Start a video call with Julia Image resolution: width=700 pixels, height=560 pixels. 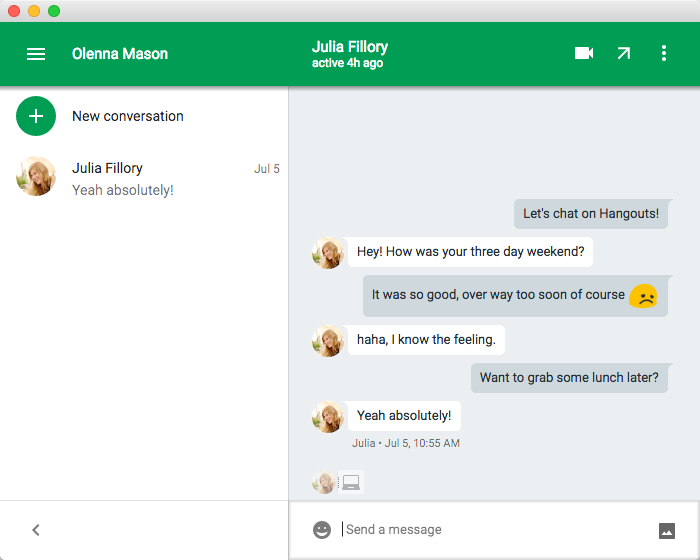tap(584, 54)
